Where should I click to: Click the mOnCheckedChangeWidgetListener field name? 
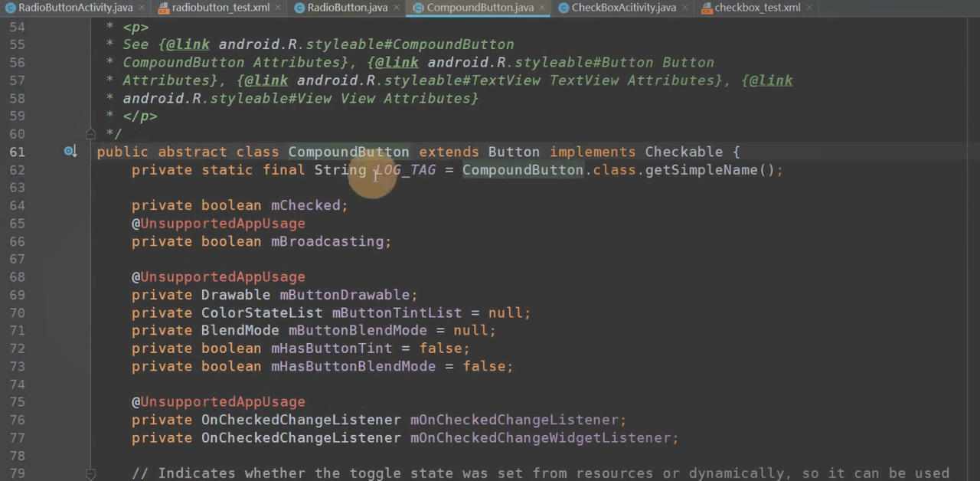540,438
